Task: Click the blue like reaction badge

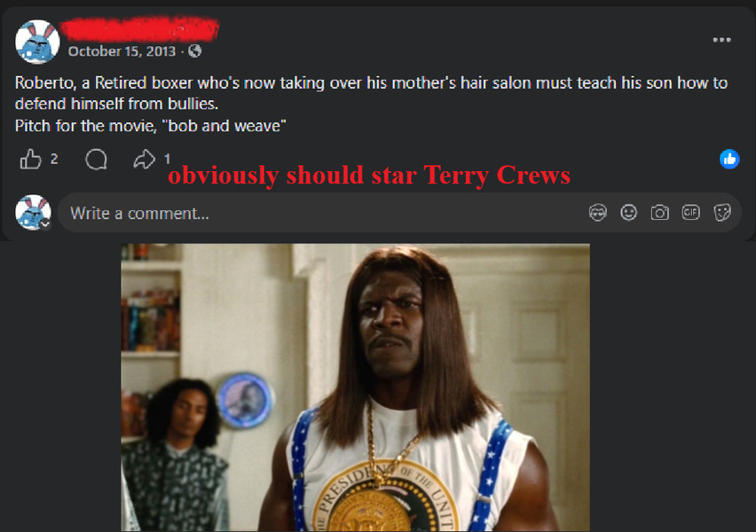Action: tap(729, 159)
